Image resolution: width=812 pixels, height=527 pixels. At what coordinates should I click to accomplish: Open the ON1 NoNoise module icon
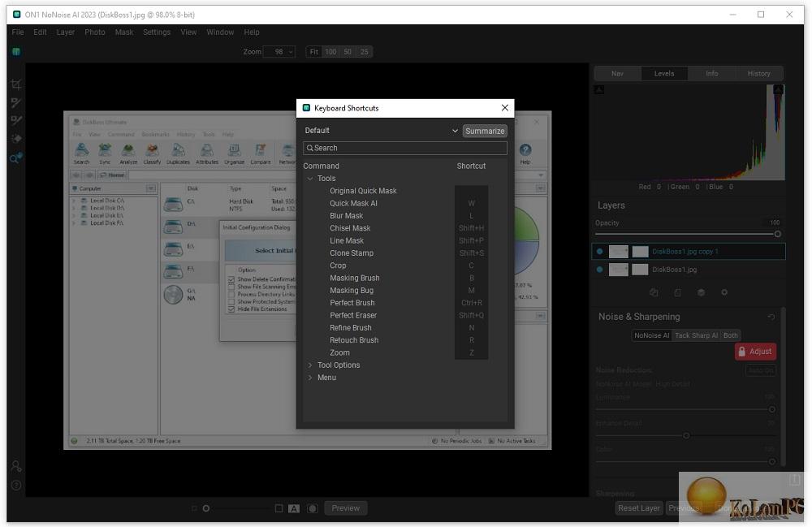[16, 52]
